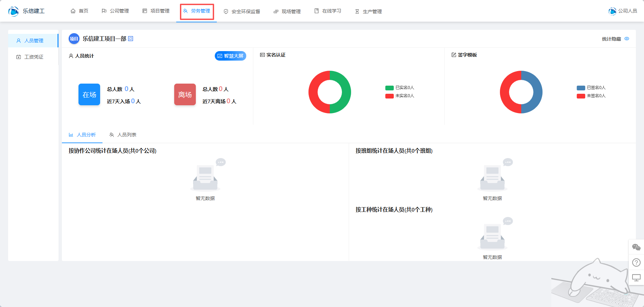
Task: Click the monitor icon in floating sidebar
Action: (x=636, y=278)
